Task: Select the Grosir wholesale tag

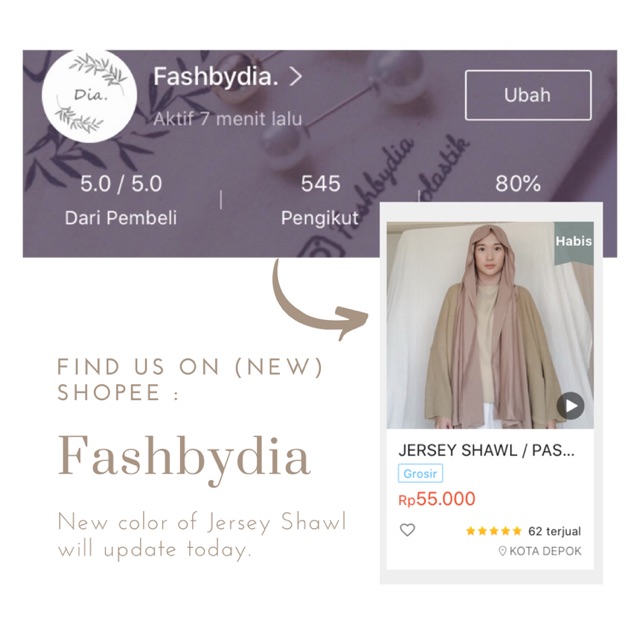Action: click(420, 473)
